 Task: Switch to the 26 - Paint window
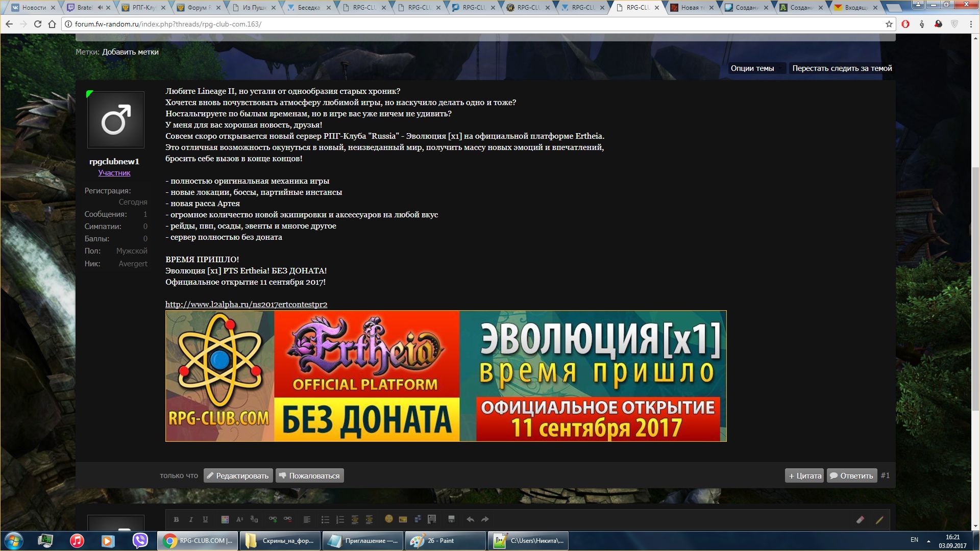tap(445, 541)
